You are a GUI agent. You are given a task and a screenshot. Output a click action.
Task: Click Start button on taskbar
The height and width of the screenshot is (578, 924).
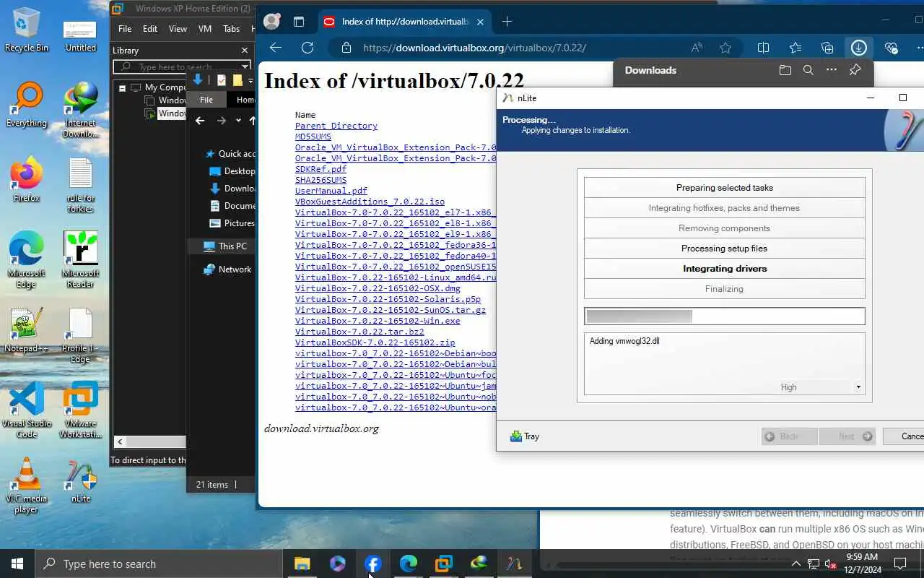coord(17,564)
